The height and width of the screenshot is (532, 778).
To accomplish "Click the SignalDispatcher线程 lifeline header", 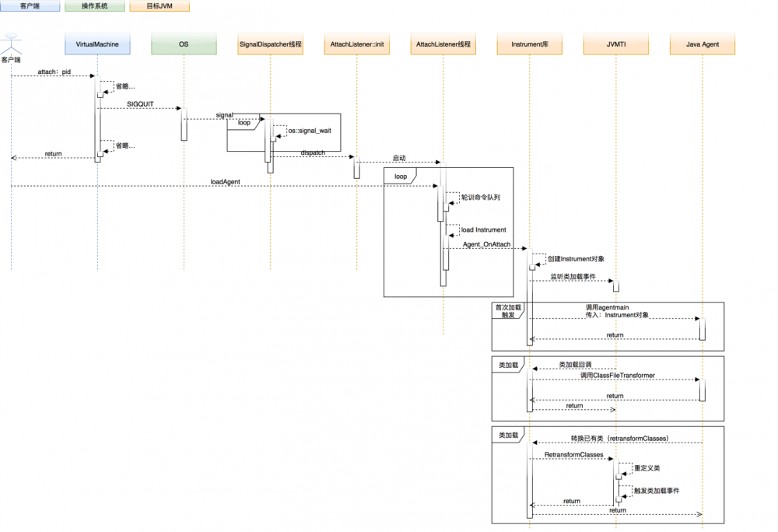I will click(271, 44).
